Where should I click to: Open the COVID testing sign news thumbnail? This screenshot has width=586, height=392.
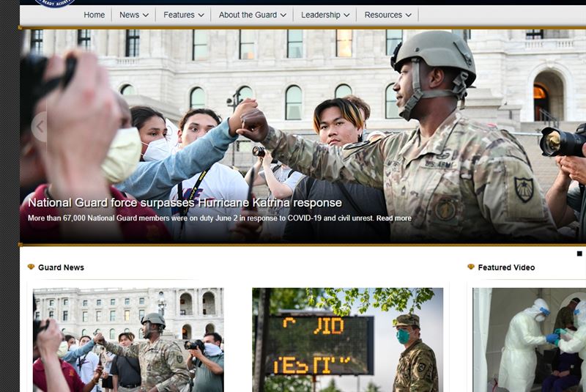click(x=347, y=340)
